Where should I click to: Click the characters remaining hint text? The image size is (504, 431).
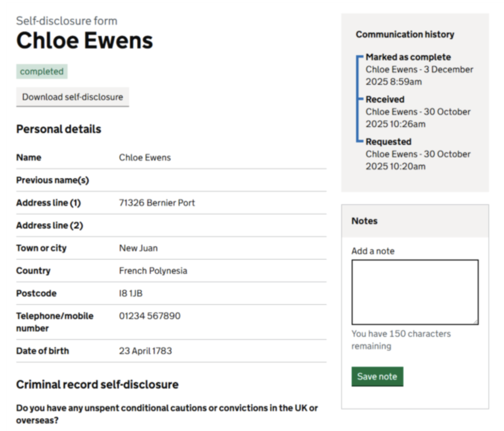click(x=401, y=340)
